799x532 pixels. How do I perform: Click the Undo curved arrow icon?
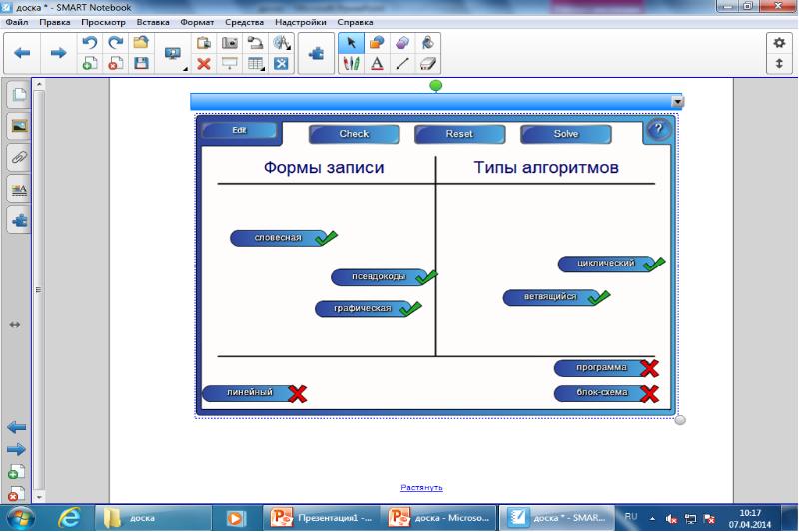click(89, 43)
